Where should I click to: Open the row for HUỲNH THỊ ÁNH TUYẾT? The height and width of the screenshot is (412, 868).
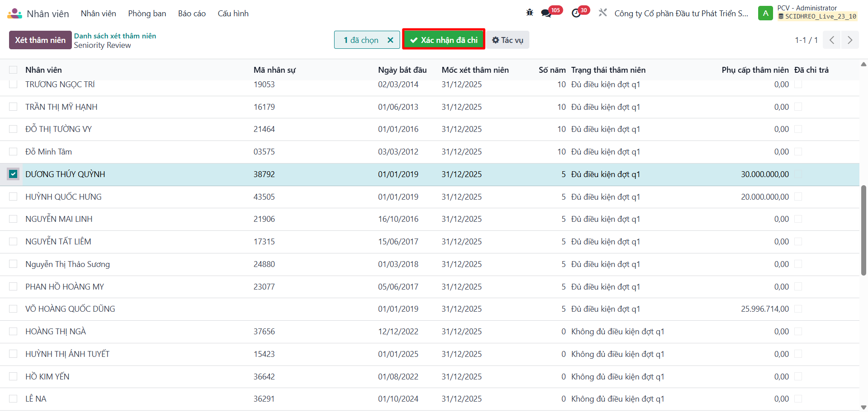pos(429,354)
